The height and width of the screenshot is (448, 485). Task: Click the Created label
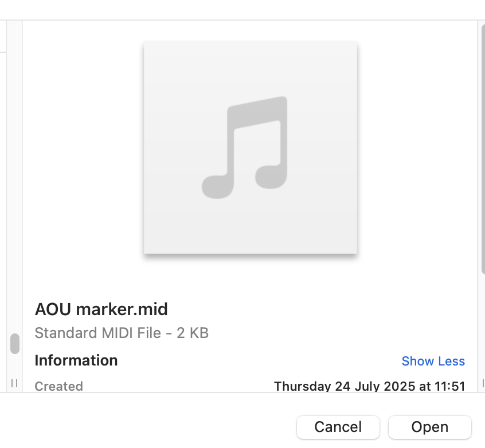click(x=58, y=386)
